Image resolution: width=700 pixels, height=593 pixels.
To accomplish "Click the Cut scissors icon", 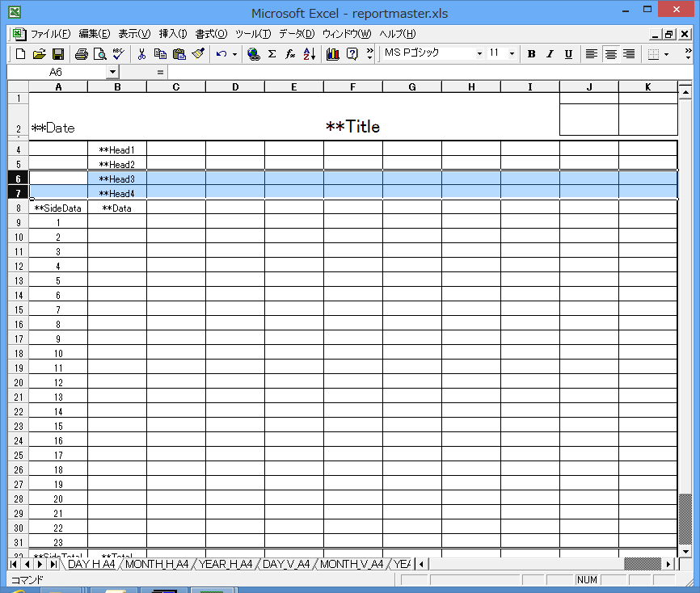I will click(x=141, y=54).
